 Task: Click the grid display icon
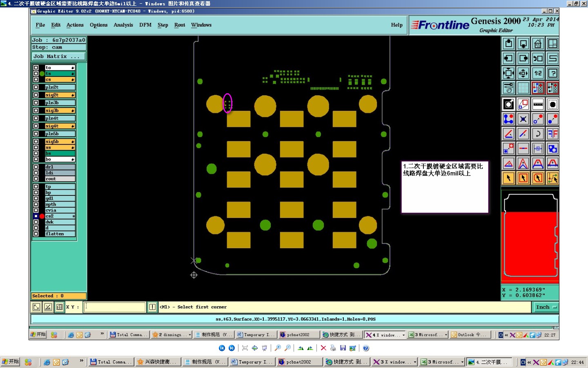523,88
